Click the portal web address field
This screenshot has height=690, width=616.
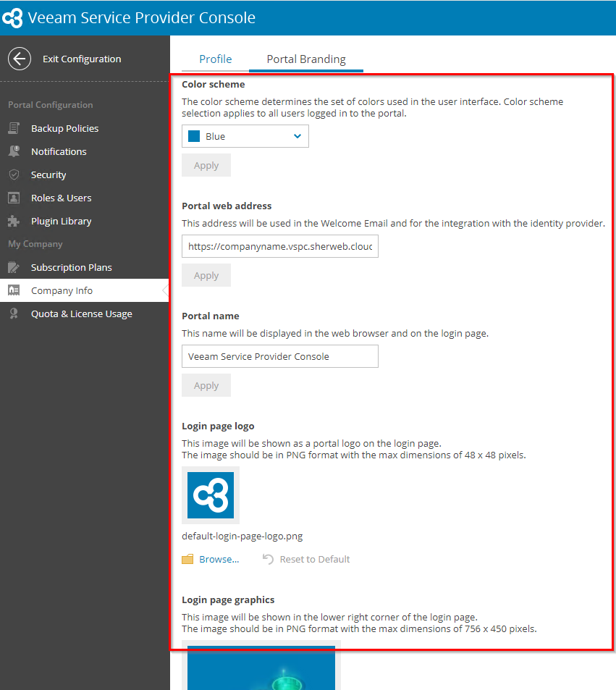click(280, 246)
